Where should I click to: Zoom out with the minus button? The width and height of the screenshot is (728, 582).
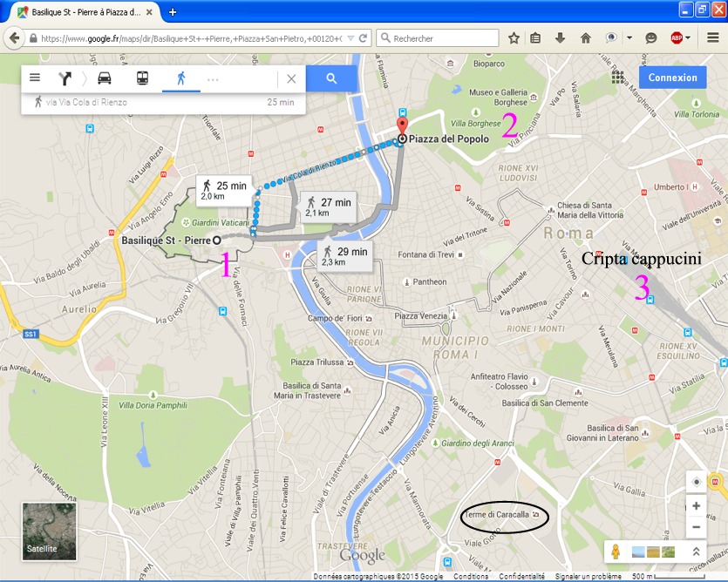click(x=696, y=527)
